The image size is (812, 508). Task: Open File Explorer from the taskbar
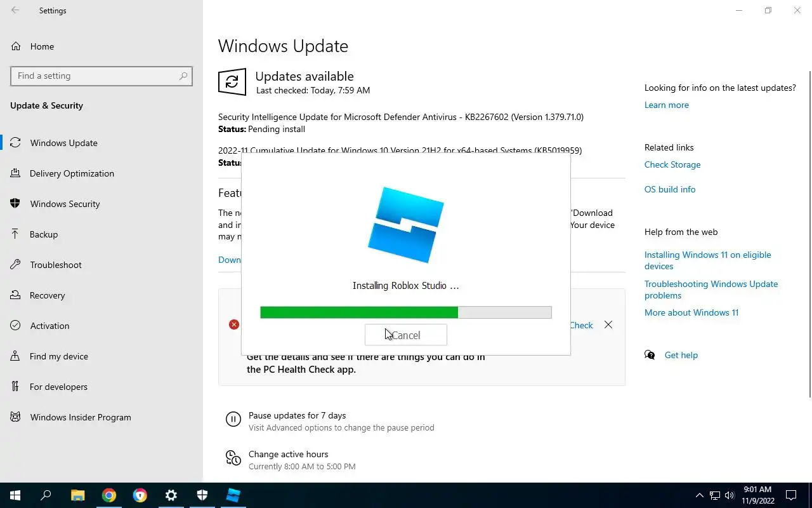(77, 495)
